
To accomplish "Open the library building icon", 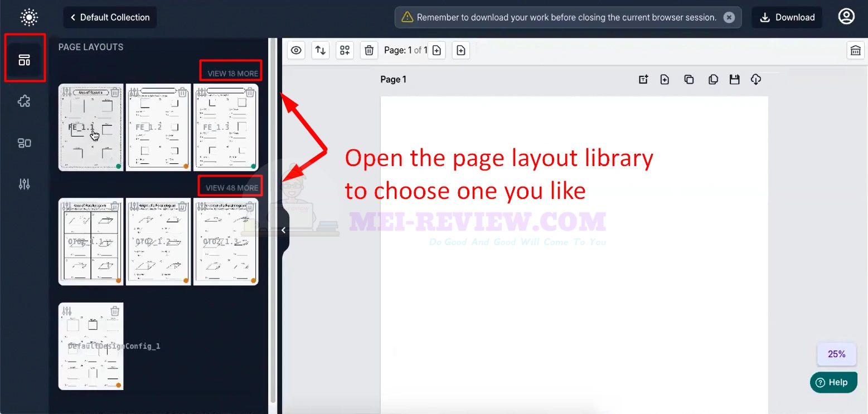I will [x=855, y=51].
